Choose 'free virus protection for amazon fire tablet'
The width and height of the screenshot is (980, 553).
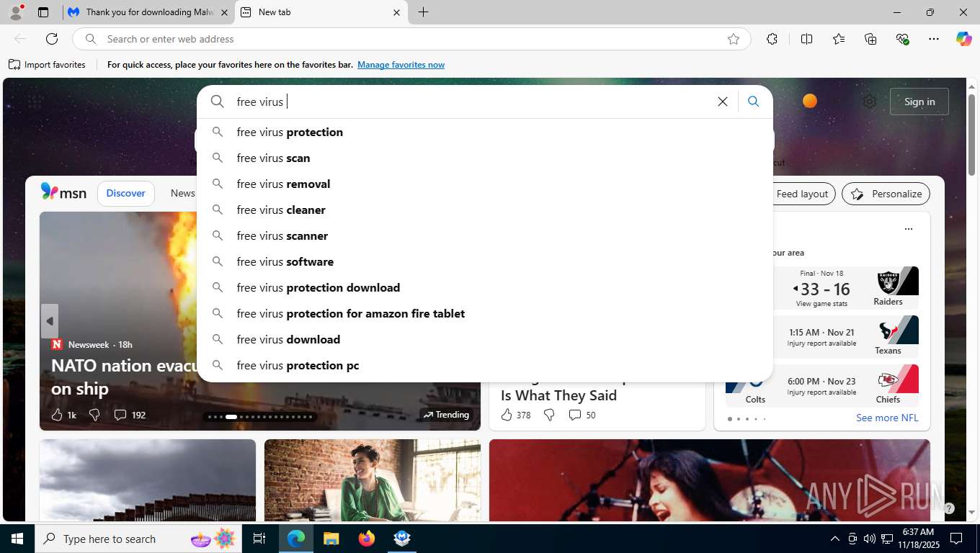point(485,313)
